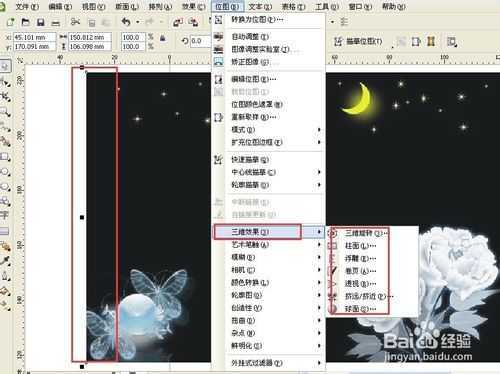Screen dimensions: 500x374
Task: Click the Open file icon
Action: click(26, 22)
